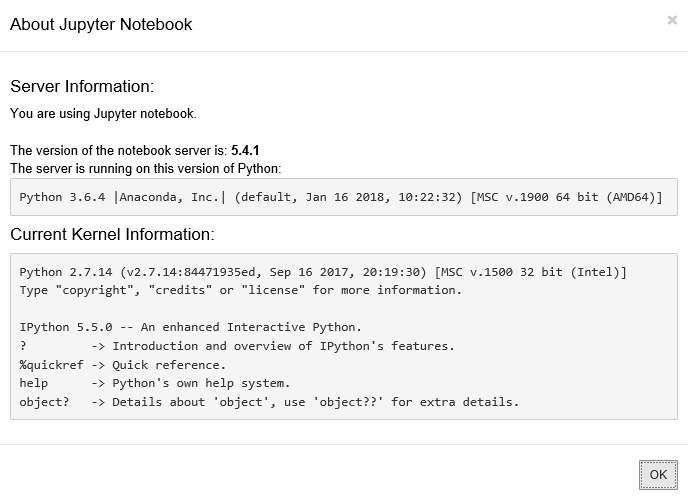
Task: Click the bold 5.4.1 server version number
Action: click(x=245, y=151)
